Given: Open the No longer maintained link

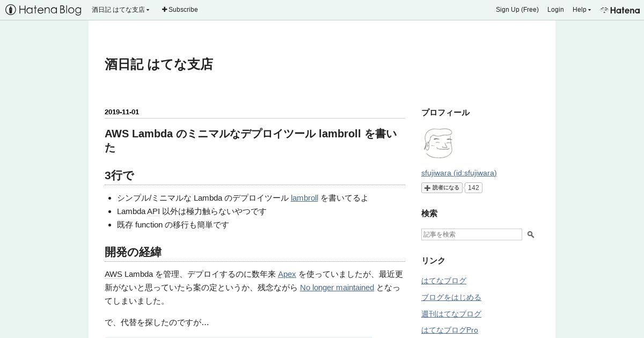Looking at the screenshot, I should point(337,288).
